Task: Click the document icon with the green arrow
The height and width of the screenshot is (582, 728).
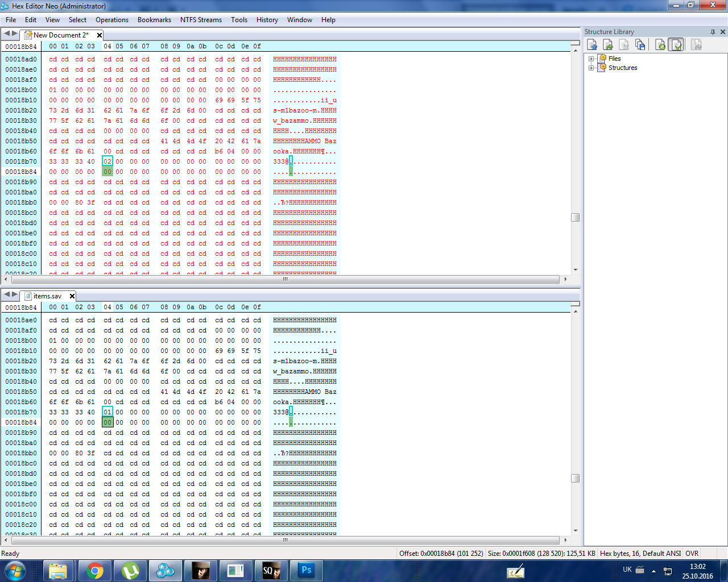Action: [608, 45]
